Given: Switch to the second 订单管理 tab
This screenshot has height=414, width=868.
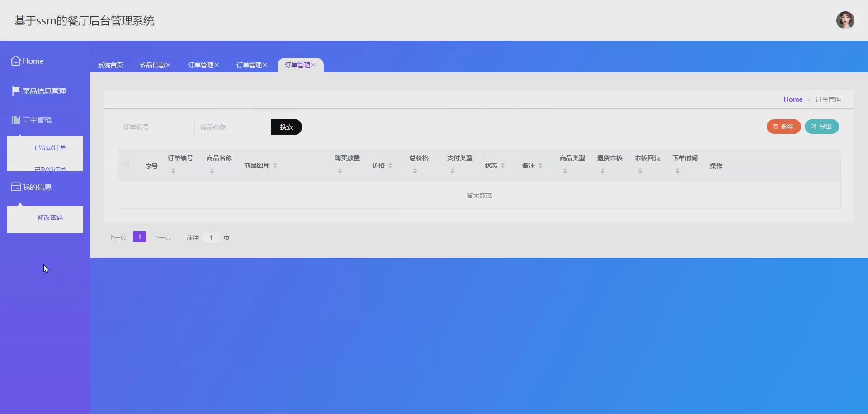Looking at the screenshot, I should click(x=249, y=65).
